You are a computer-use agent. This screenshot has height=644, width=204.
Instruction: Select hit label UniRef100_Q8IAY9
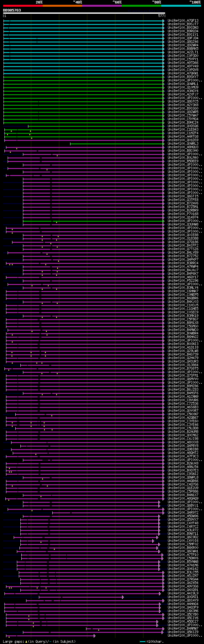(183, 601)
